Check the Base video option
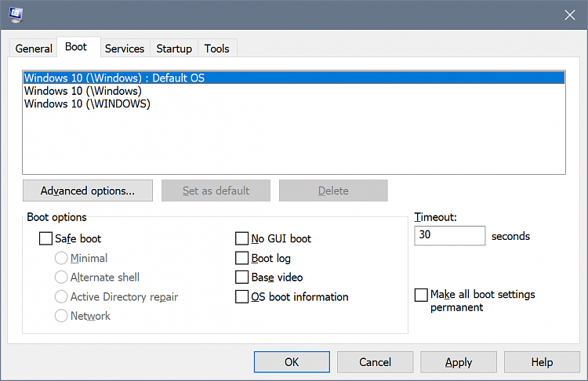588x381 pixels. [x=241, y=277]
